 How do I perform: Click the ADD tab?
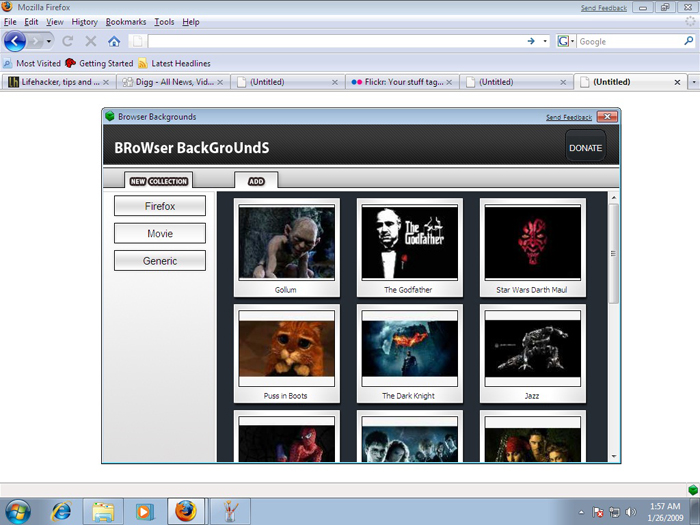tap(256, 181)
